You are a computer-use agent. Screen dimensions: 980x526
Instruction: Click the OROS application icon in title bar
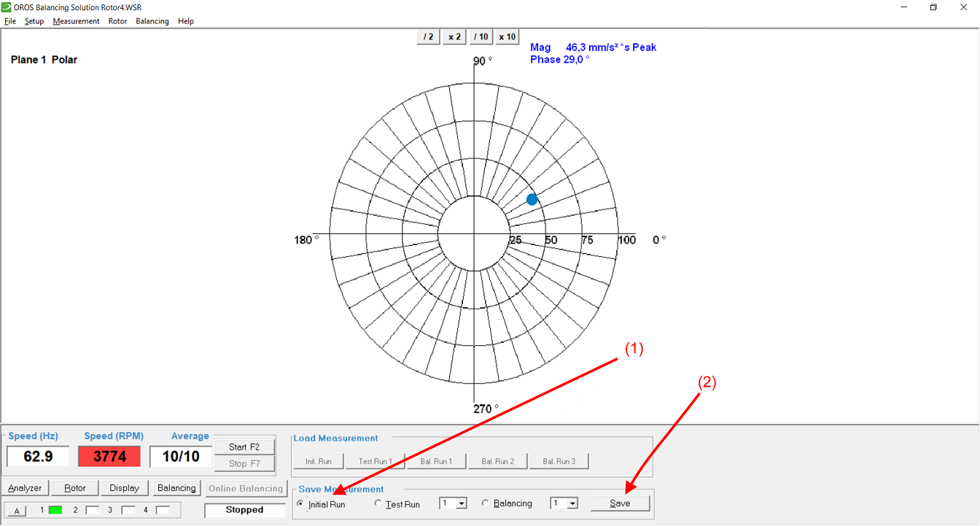click(x=7, y=7)
